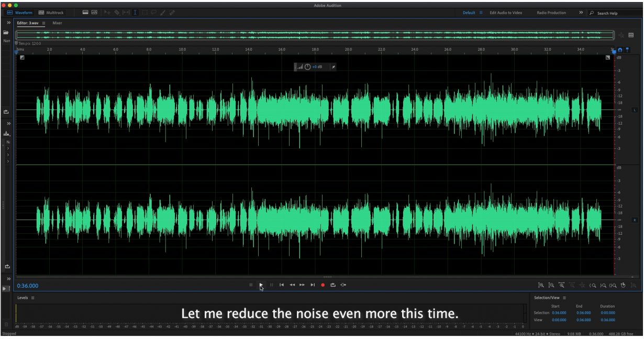Switch to Multitrack view
This screenshot has width=644, height=339.
click(x=52, y=13)
